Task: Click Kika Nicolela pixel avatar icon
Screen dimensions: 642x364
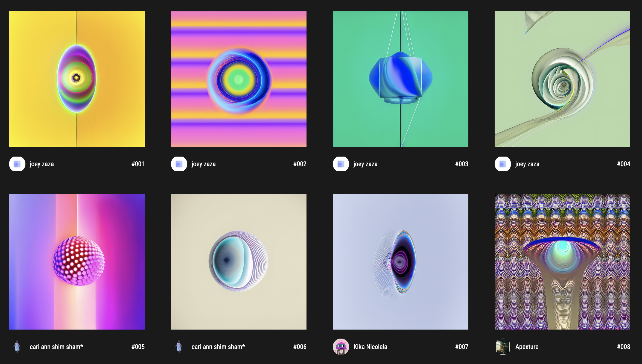Action: (x=341, y=347)
